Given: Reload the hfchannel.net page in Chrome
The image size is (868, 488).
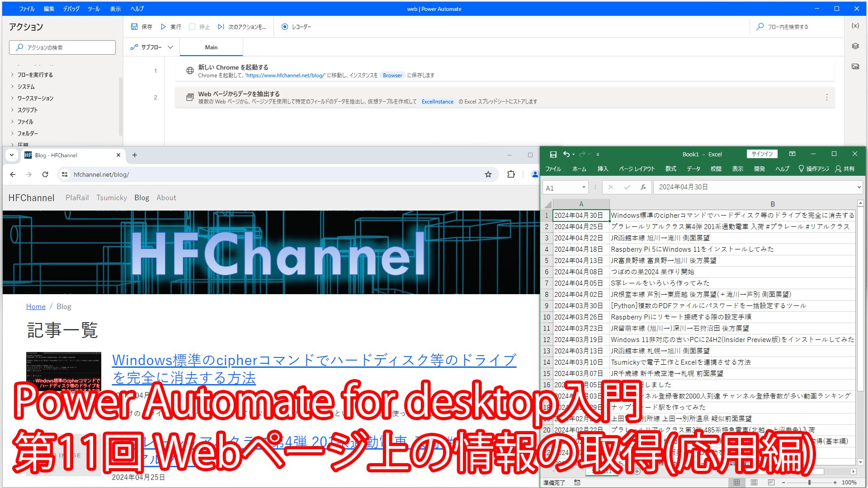Looking at the screenshot, I should tap(45, 174).
